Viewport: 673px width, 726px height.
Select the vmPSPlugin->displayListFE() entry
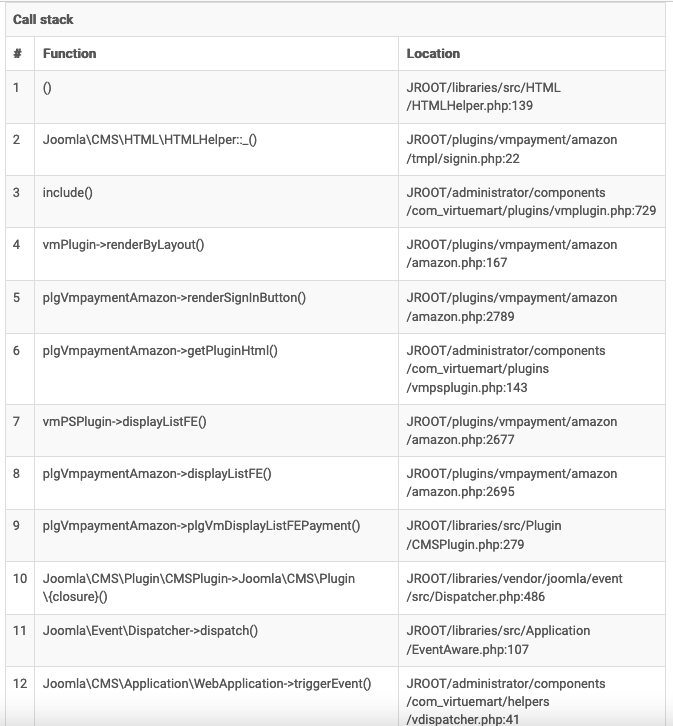point(124,422)
